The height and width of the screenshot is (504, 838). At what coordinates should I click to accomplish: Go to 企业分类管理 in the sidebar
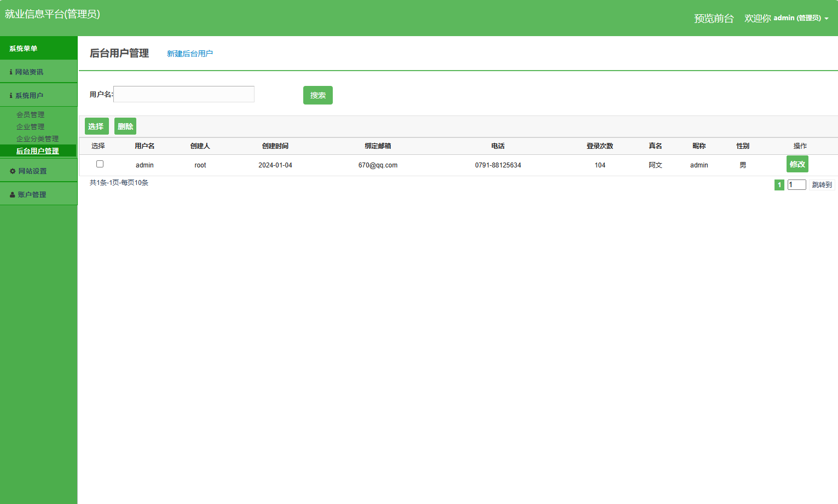(37, 139)
